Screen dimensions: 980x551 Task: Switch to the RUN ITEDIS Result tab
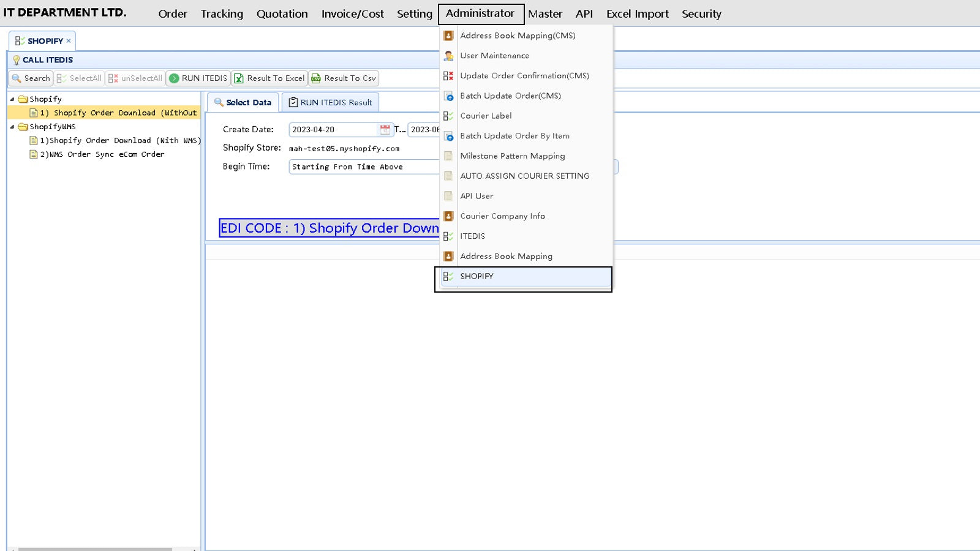coord(330,102)
